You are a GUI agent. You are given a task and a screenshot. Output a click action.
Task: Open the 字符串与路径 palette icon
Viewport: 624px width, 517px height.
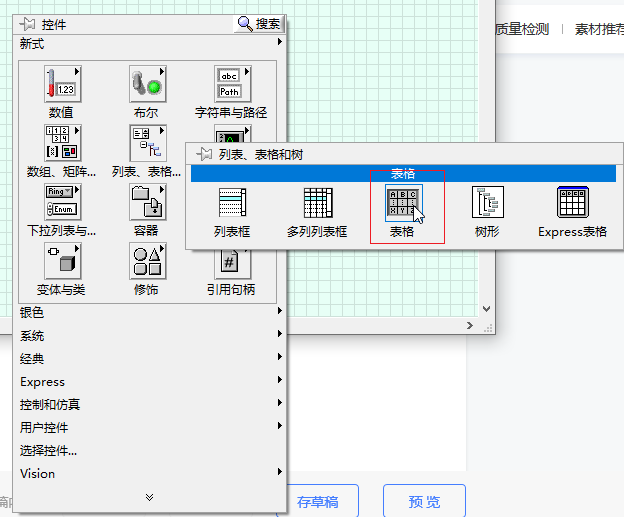(232, 84)
